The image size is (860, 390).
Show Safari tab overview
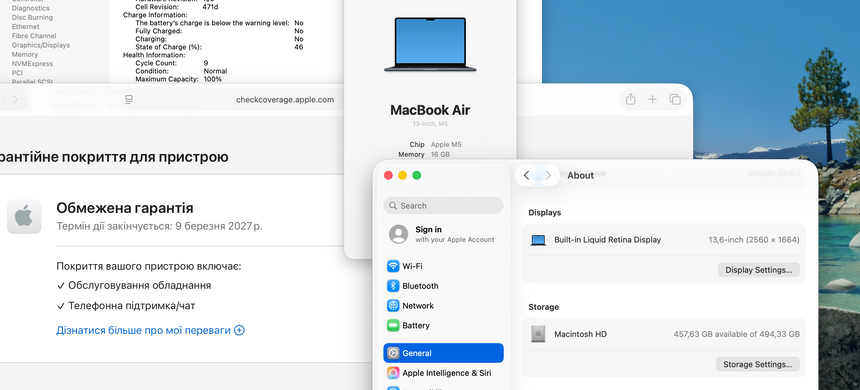tap(675, 99)
